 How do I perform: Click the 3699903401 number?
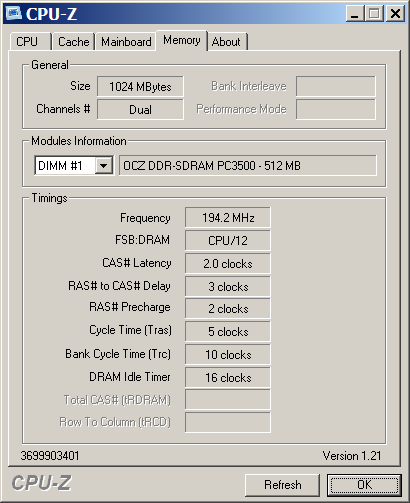[50, 456]
